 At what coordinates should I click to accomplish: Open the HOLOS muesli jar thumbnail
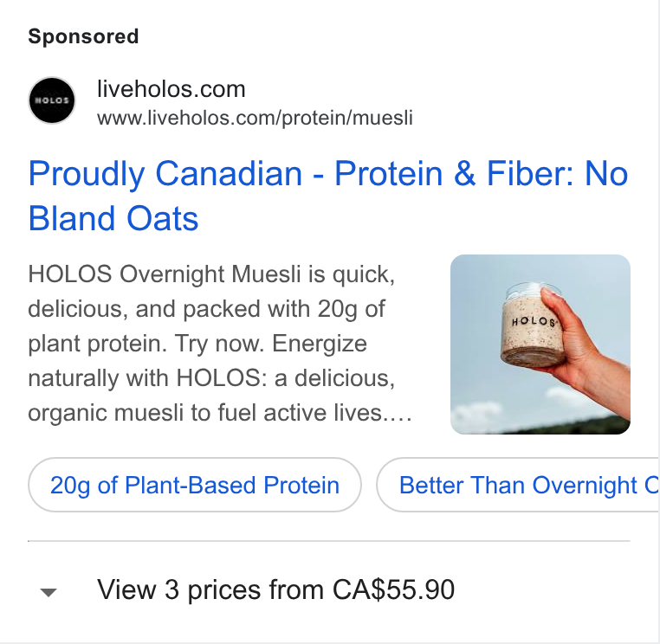tap(540, 345)
